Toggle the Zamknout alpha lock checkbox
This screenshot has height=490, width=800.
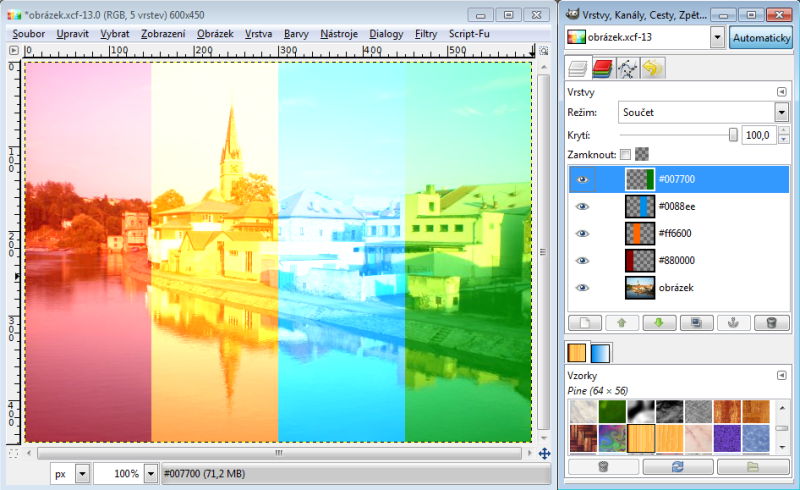tap(626, 154)
